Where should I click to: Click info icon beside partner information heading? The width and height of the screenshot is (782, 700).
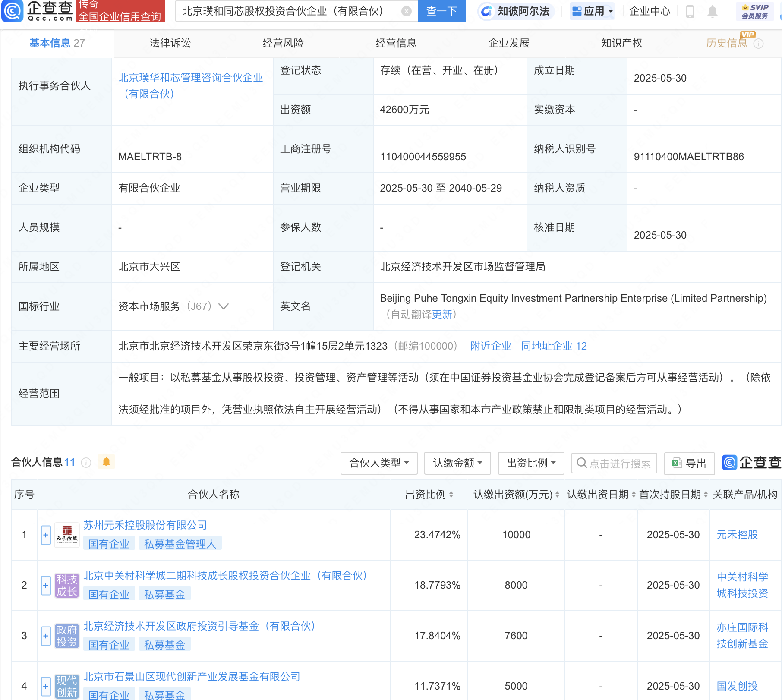coord(86,463)
